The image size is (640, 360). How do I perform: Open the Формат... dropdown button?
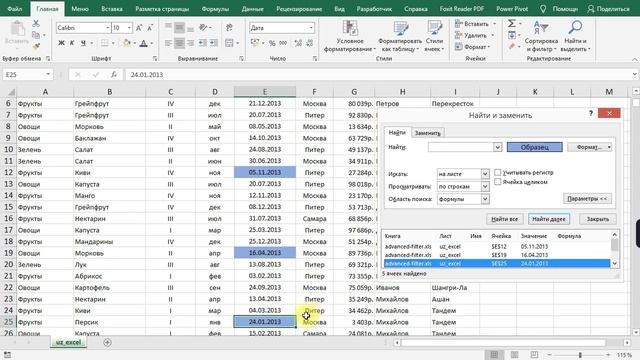pos(589,147)
